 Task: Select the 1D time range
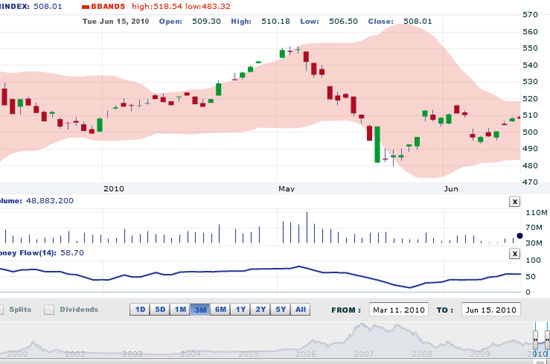point(140,310)
